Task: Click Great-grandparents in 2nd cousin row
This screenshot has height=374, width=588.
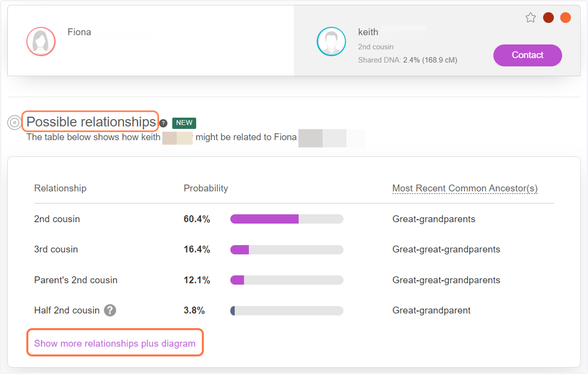Action: 434,219
